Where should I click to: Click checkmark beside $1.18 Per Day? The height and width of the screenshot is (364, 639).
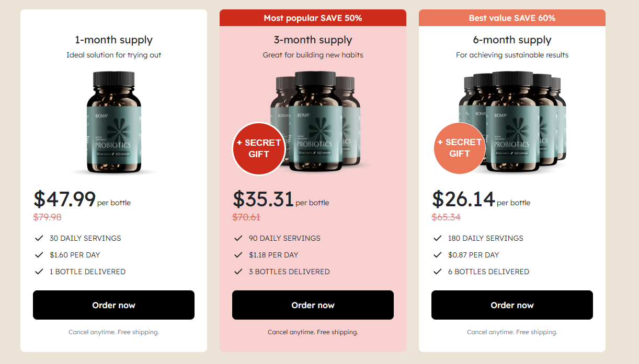(238, 255)
